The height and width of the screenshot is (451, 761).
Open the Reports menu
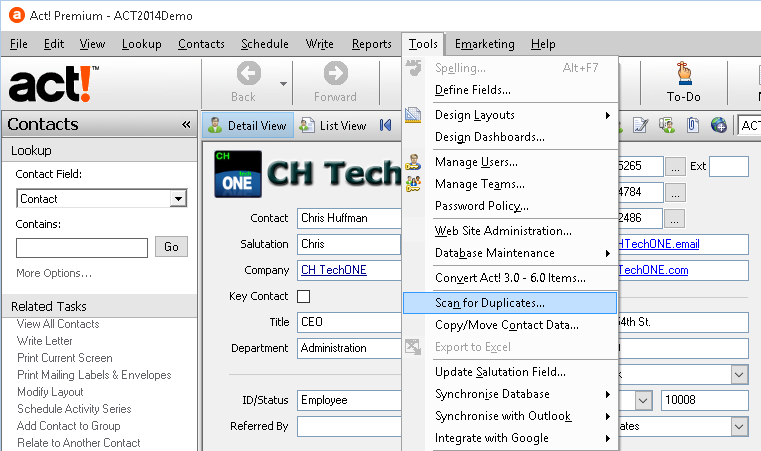click(372, 44)
